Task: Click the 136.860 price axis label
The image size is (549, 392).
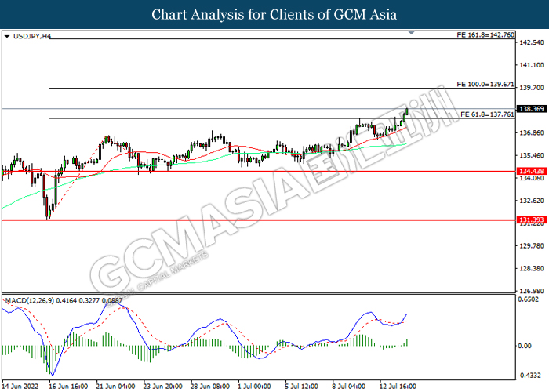Action: pyautogui.click(x=532, y=132)
